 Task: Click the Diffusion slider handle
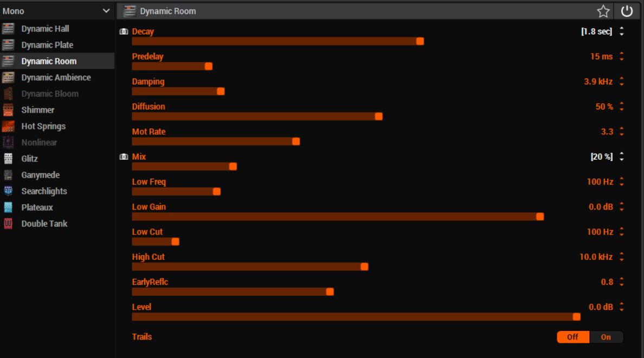(x=379, y=116)
